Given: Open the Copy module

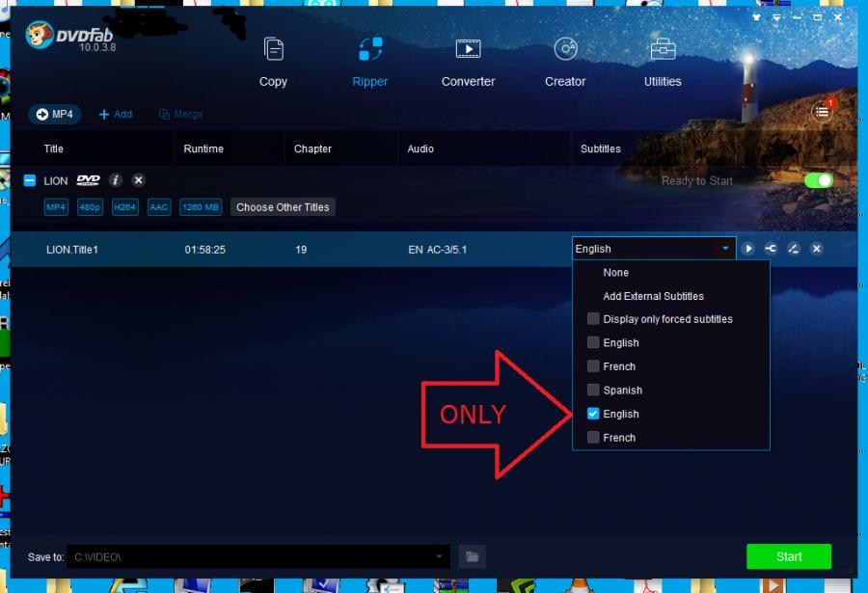Looking at the screenshot, I should pyautogui.click(x=273, y=62).
